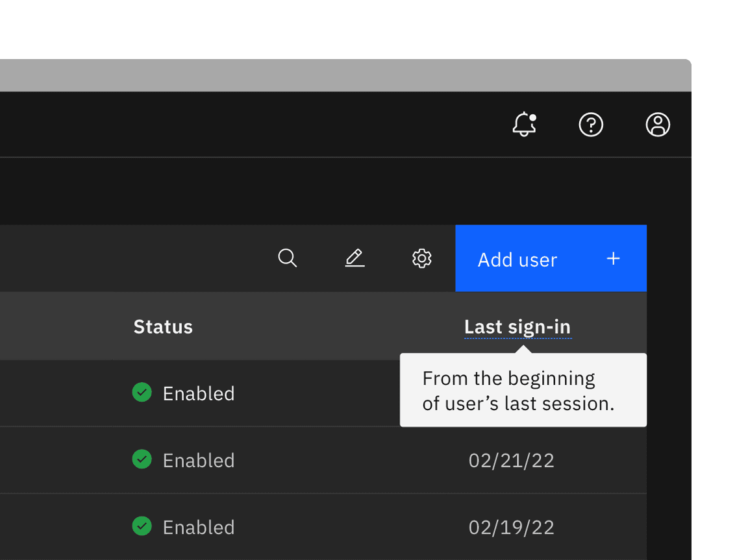Open table settings gear icon
This screenshot has width=748, height=560.
pos(422,258)
